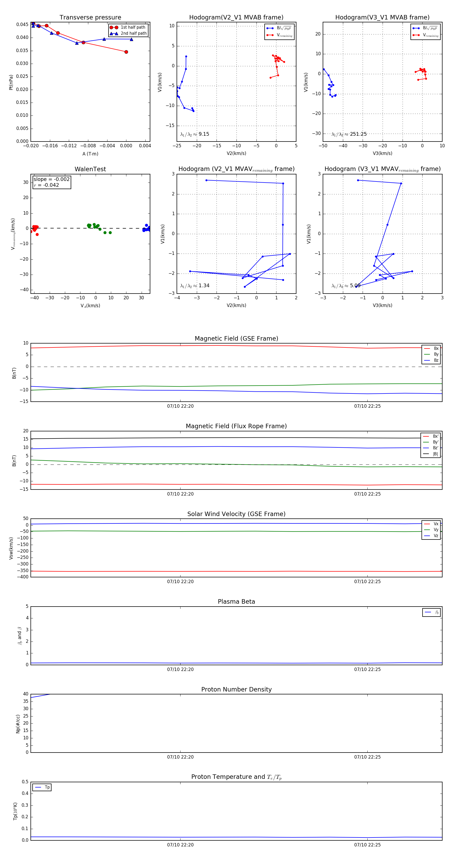Click the Hodogram V2_V1 MVAV remaining frame title
The width and height of the screenshot is (473, 868).
236,169
